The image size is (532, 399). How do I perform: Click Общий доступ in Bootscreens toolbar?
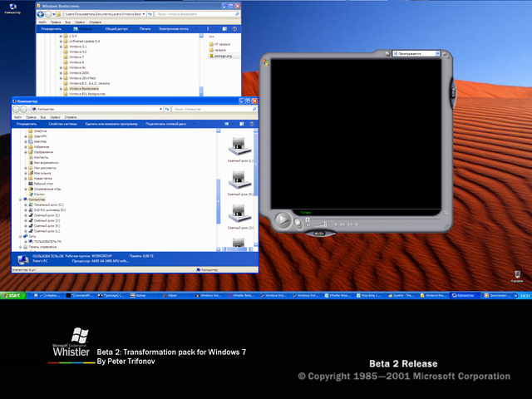pyautogui.click(x=118, y=29)
